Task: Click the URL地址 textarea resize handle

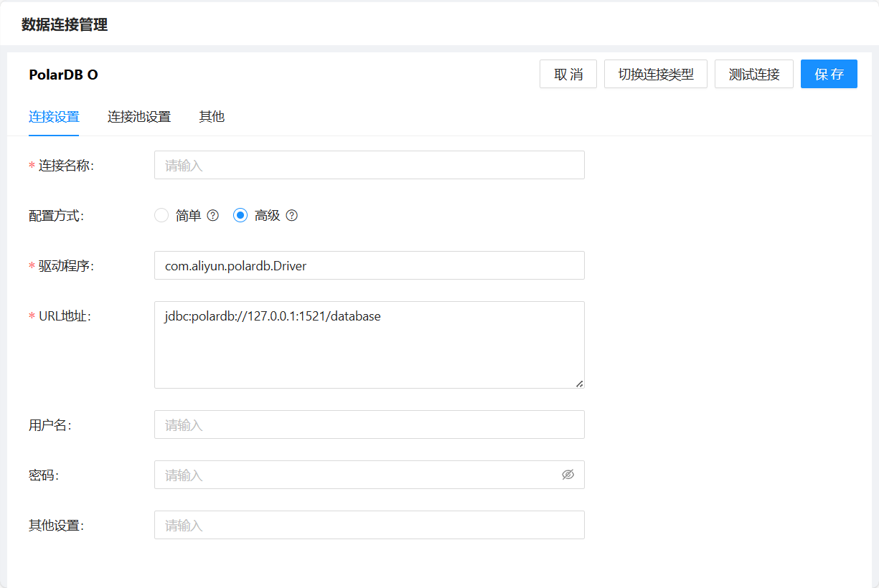Action: (x=579, y=383)
